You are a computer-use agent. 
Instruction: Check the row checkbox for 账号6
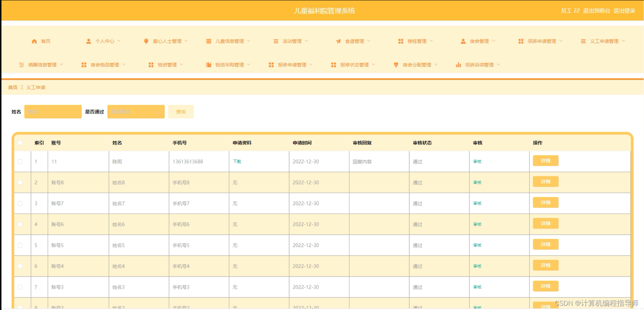[20, 224]
